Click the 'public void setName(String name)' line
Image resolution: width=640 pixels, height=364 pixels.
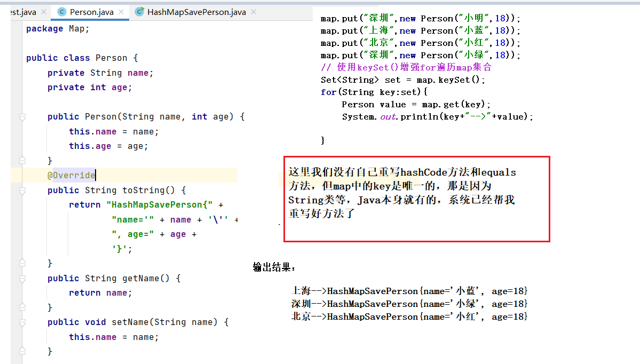click(138, 322)
